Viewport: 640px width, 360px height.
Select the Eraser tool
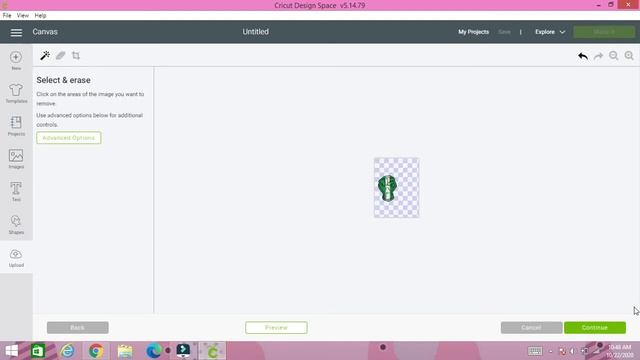click(x=60, y=56)
